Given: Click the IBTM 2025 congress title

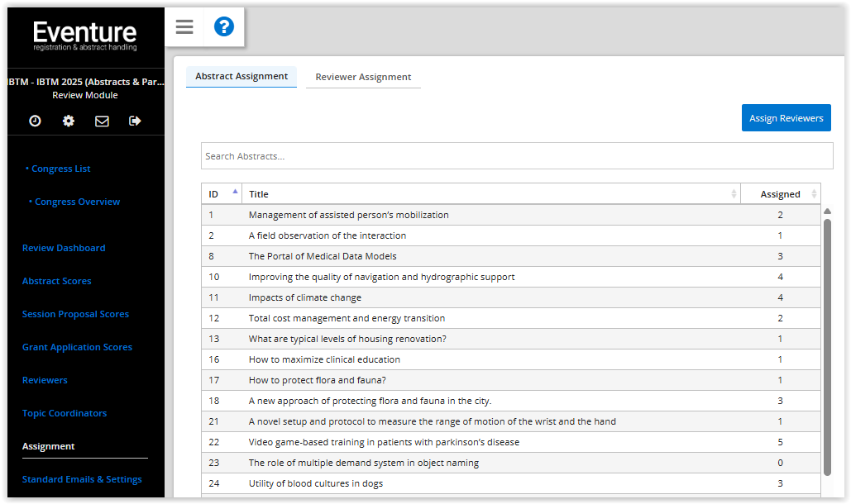Looking at the screenshot, I should (86, 82).
